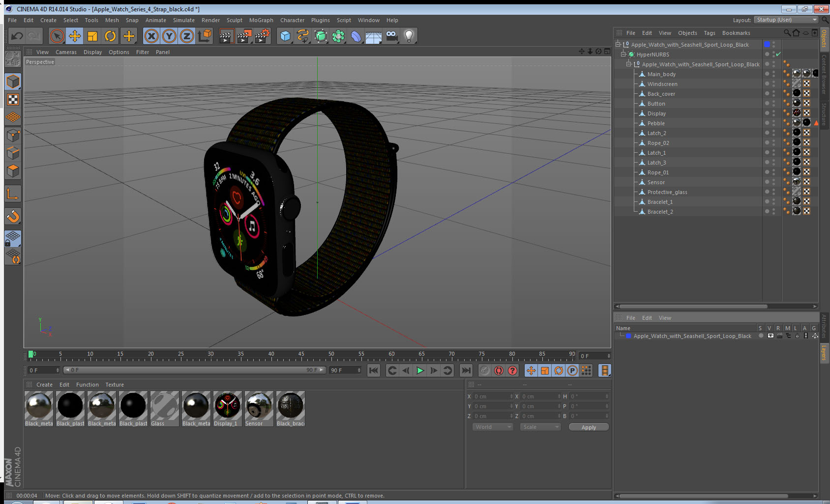Viewport: 830px width, 504px height.
Task: Open the Objects manager Tags menu
Action: (x=709, y=33)
